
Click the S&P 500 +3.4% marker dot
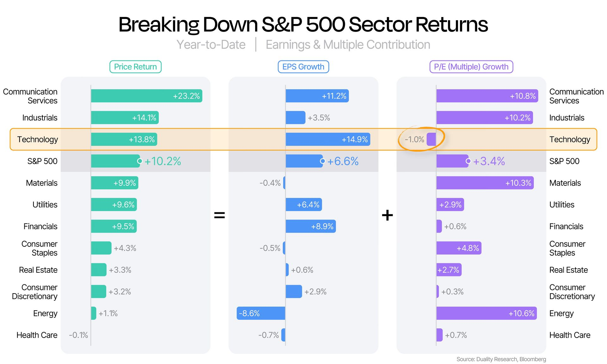click(x=468, y=161)
